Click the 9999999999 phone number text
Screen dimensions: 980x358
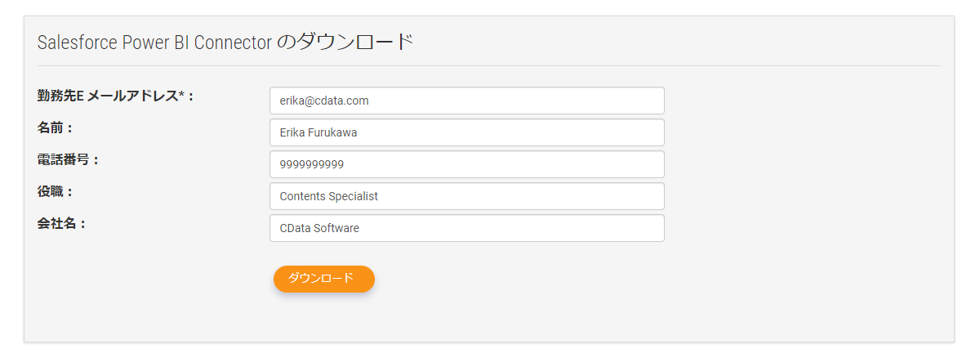pos(312,164)
